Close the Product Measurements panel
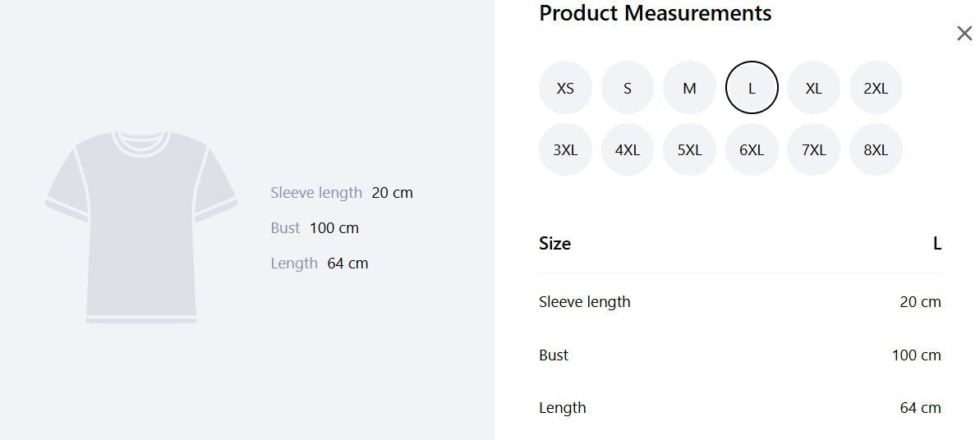 point(964,33)
